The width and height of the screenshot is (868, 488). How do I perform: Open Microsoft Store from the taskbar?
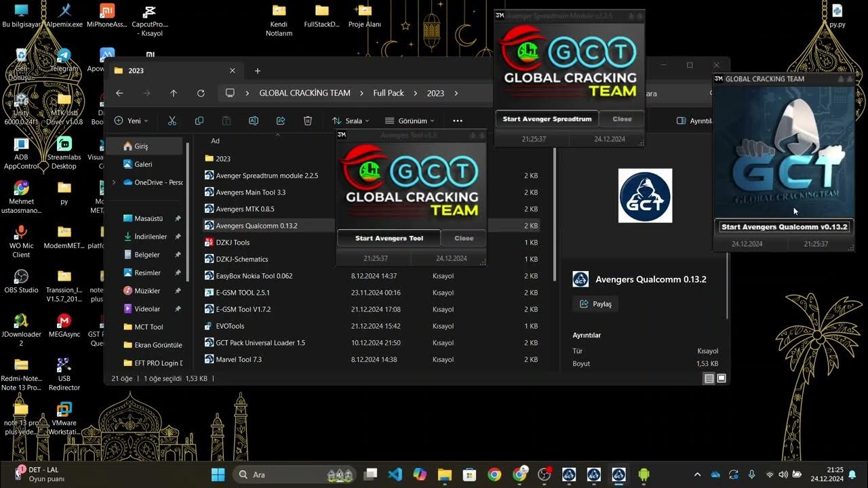pyautogui.click(x=469, y=474)
